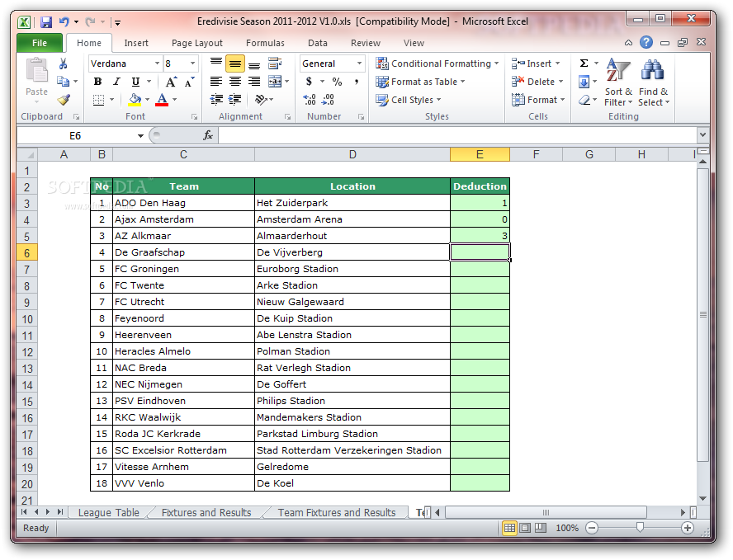Switch to Page Break Preview in status bar

point(541,528)
